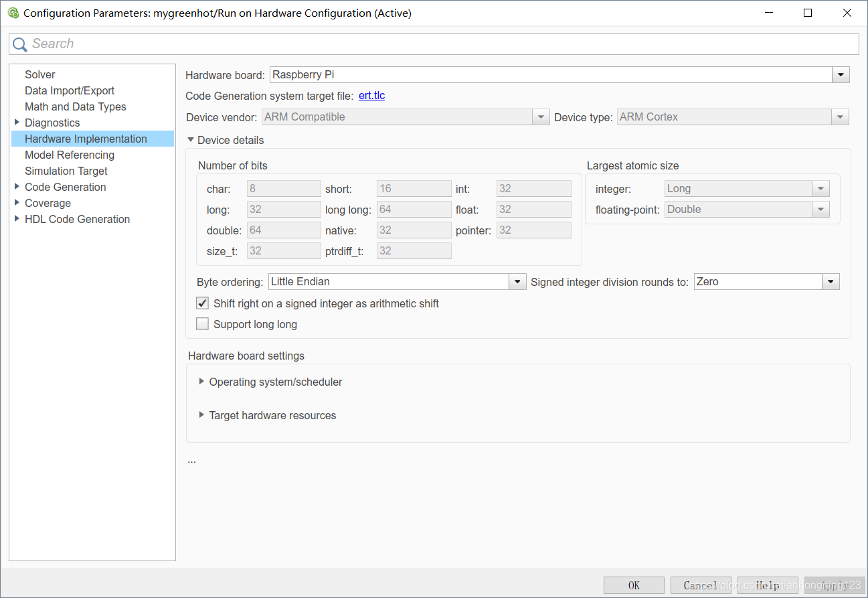Toggle Shift right on signed integer checkbox
This screenshot has width=868, height=598.
(202, 303)
